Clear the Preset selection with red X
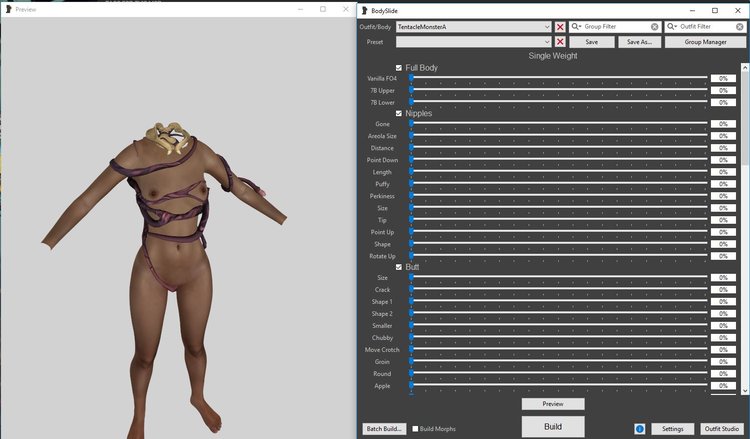The height and width of the screenshot is (439, 750). 560,42
